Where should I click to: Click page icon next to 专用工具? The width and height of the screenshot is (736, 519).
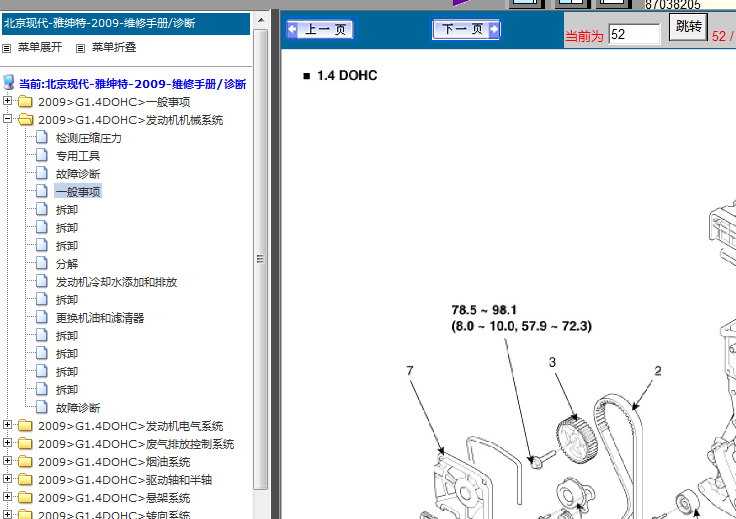pyautogui.click(x=42, y=155)
